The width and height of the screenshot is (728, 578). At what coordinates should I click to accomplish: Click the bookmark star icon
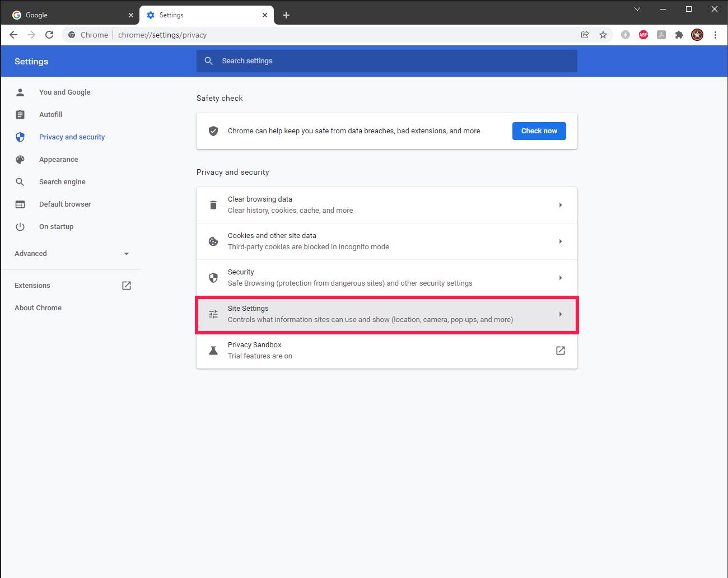coord(603,35)
